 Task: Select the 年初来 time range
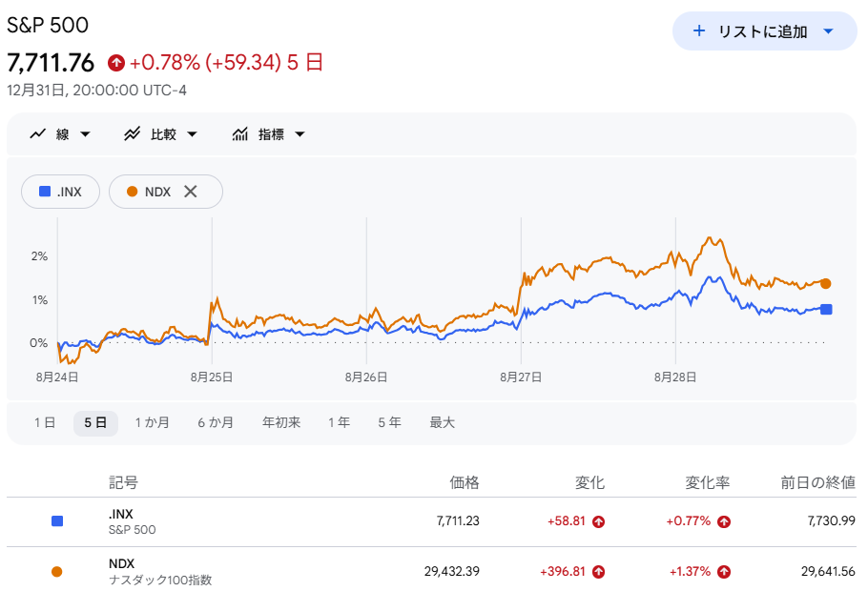281,423
